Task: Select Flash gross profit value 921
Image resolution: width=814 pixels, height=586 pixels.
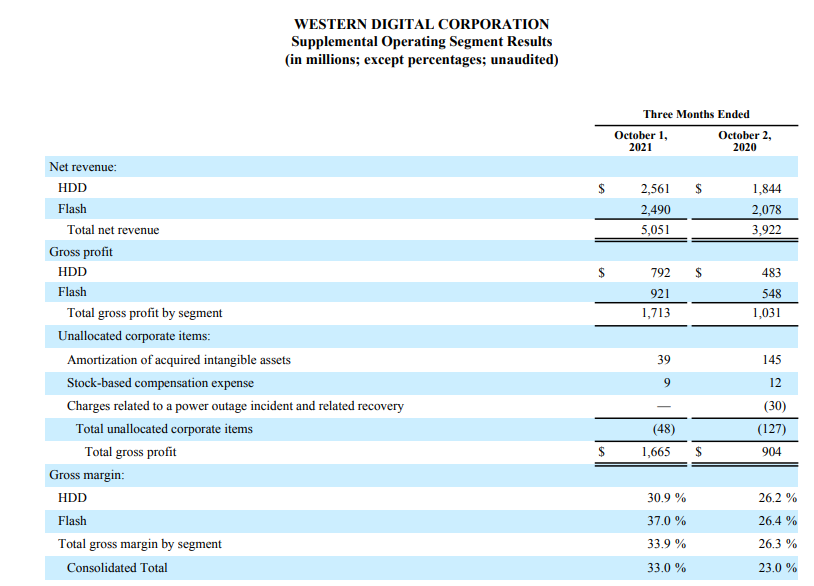Action: click(660, 293)
